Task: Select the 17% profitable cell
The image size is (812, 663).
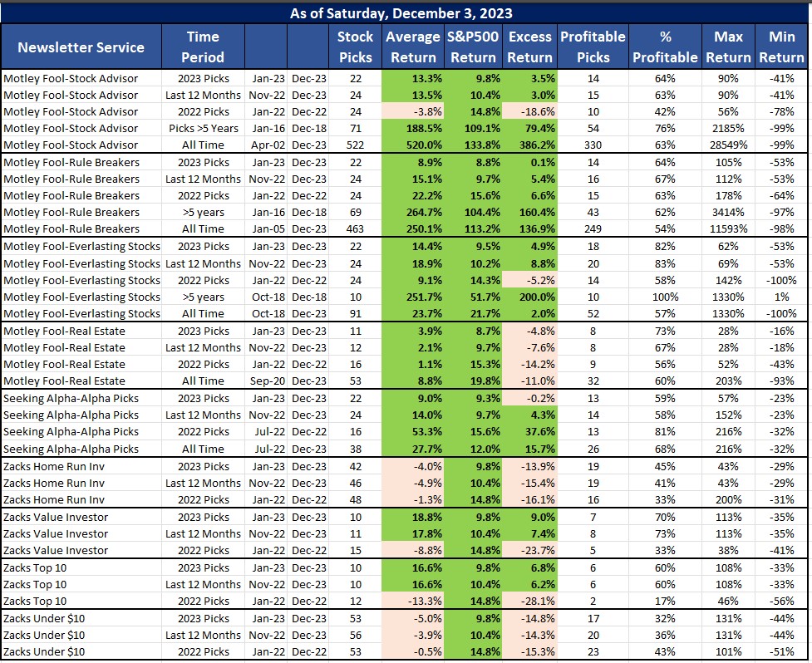Action: coord(666,601)
